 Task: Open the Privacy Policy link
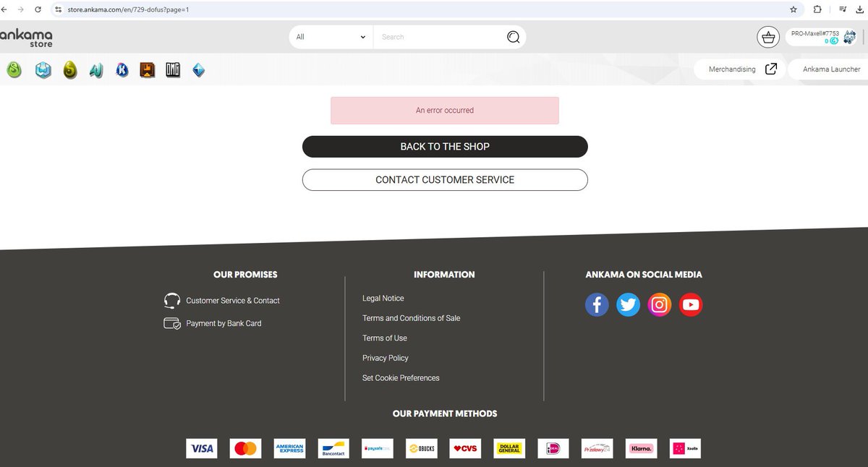point(386,358)
